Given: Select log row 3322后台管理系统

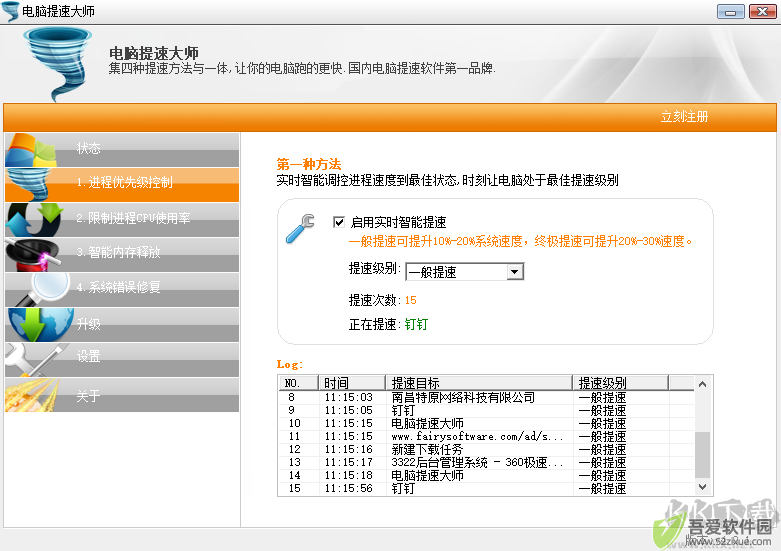Looking at the screenshot, I should [477, 462].
